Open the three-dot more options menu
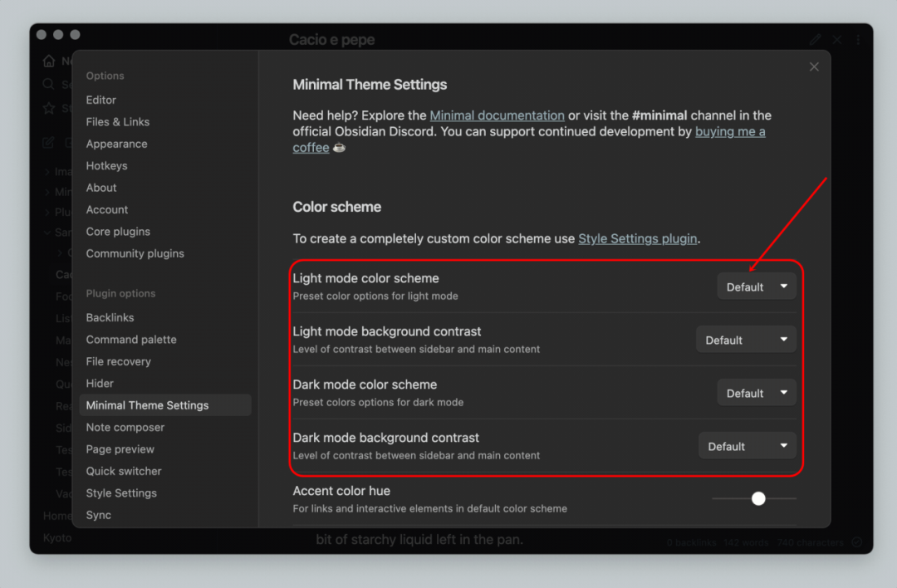This screenshot has height=588, width=897. [x=858, y=39]
